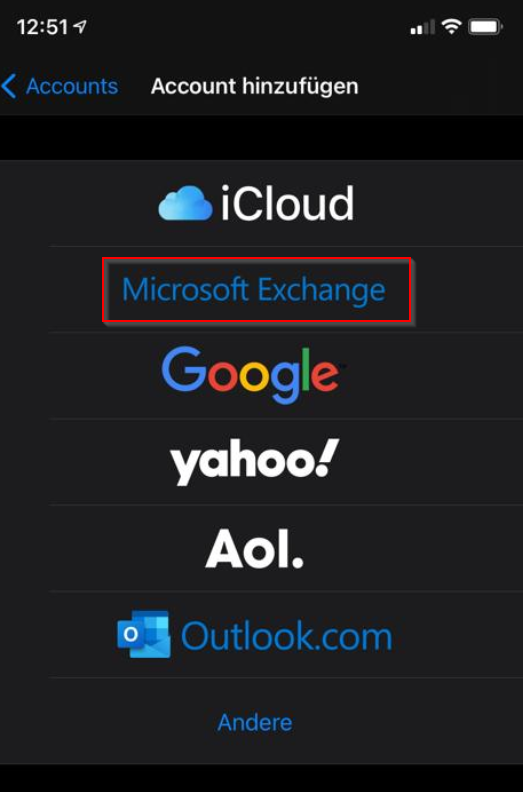
Task: Tap the location services arrow icon
Action: point(80,26)
